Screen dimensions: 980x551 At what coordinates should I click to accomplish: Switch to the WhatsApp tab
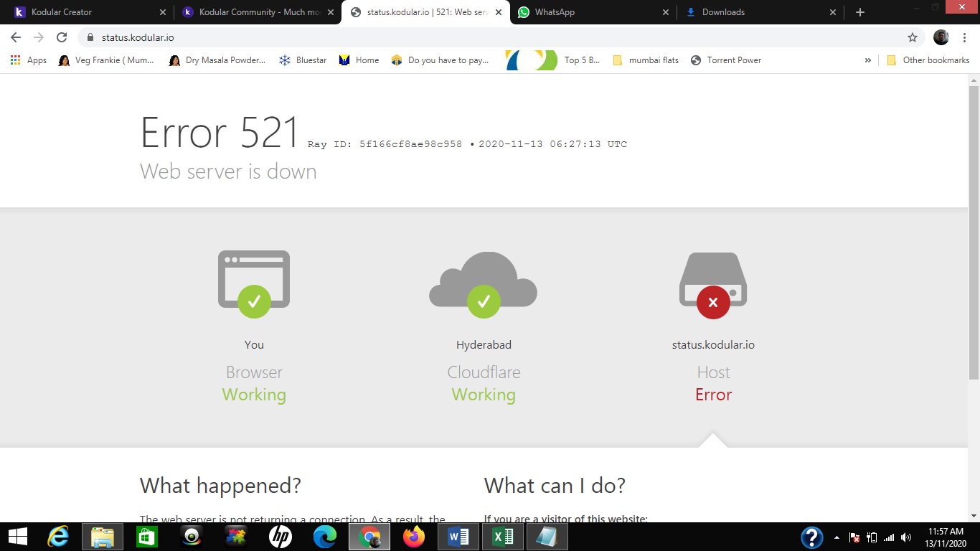point(593,12)
